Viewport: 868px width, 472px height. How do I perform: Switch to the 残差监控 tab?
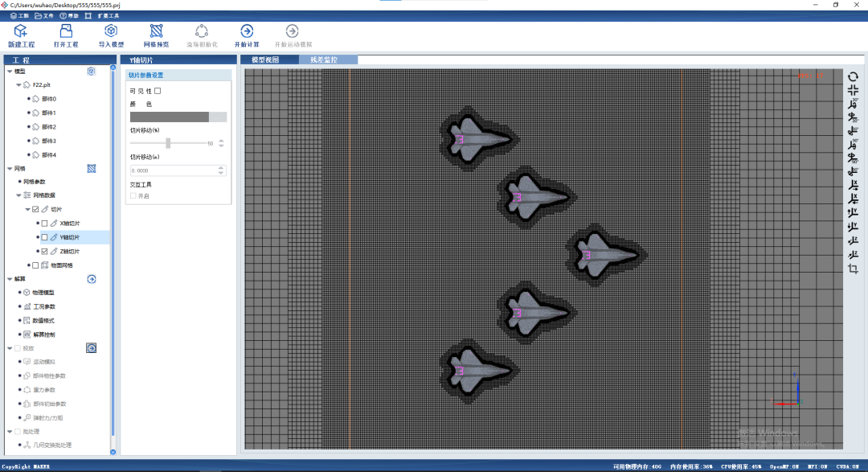[328, 60]
